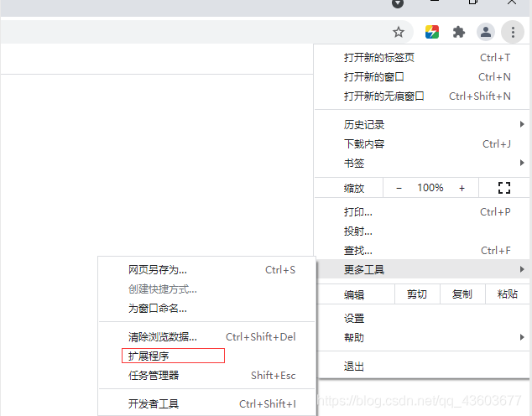
Task: Open 扩展程序 in the submenu
Action: [x=206, y=356]
